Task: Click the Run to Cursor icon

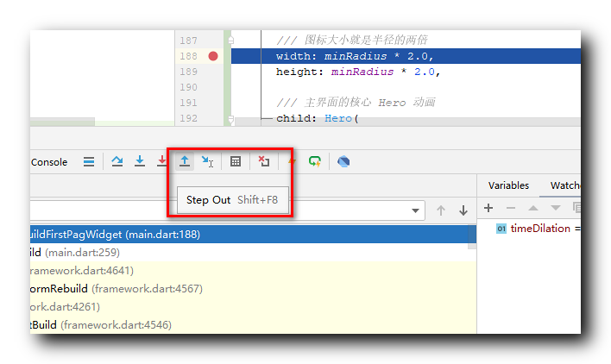Action: (207, 161)
